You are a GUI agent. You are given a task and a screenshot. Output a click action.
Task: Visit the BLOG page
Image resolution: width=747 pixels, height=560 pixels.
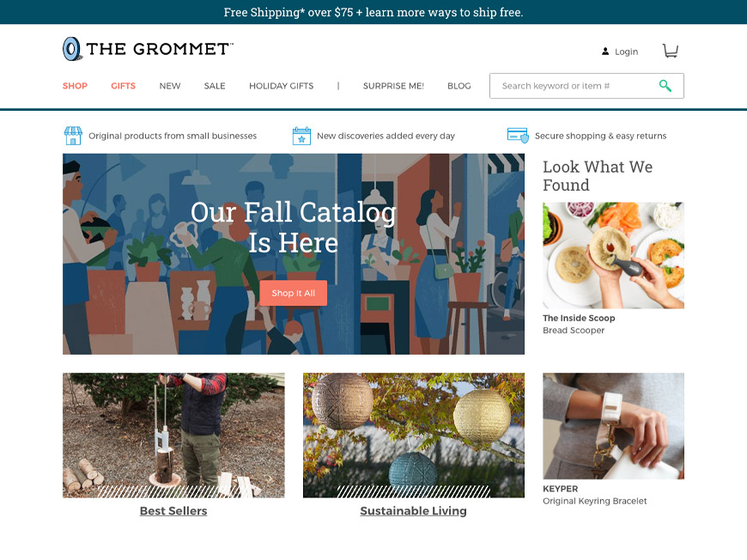pyautogui.click(x=459, y=86)
